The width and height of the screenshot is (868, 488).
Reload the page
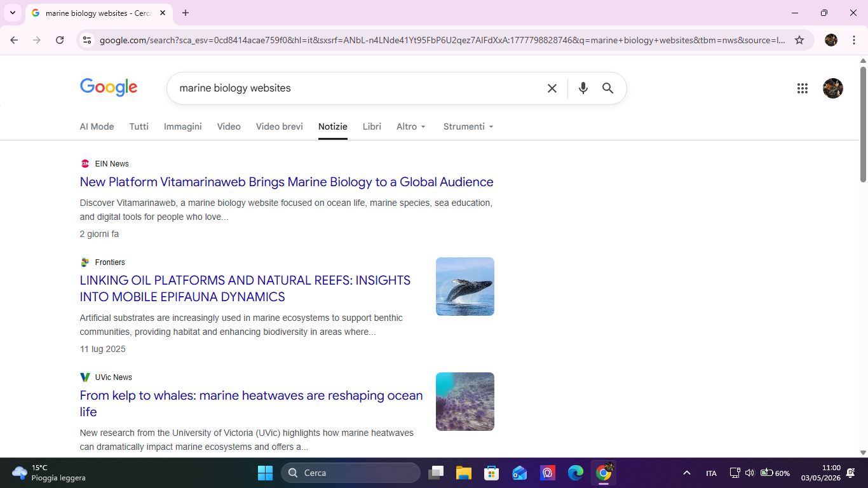click(x=60, y=40)
